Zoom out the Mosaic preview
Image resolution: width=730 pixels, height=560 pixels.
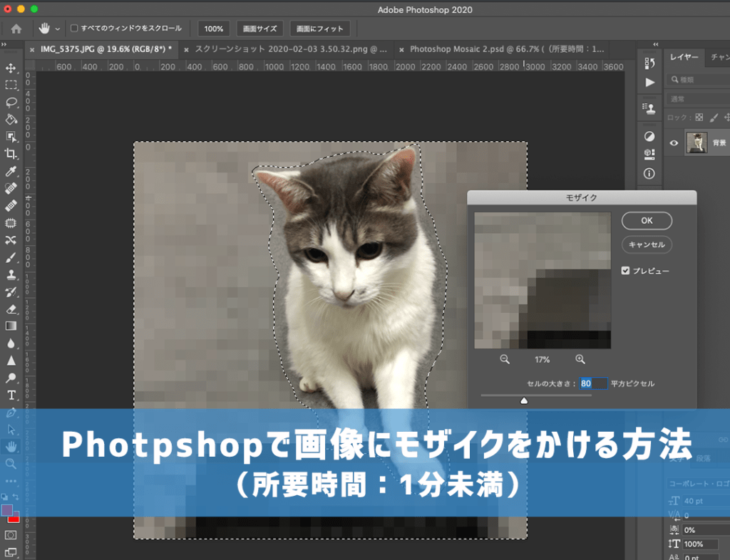tap(505, 360)
